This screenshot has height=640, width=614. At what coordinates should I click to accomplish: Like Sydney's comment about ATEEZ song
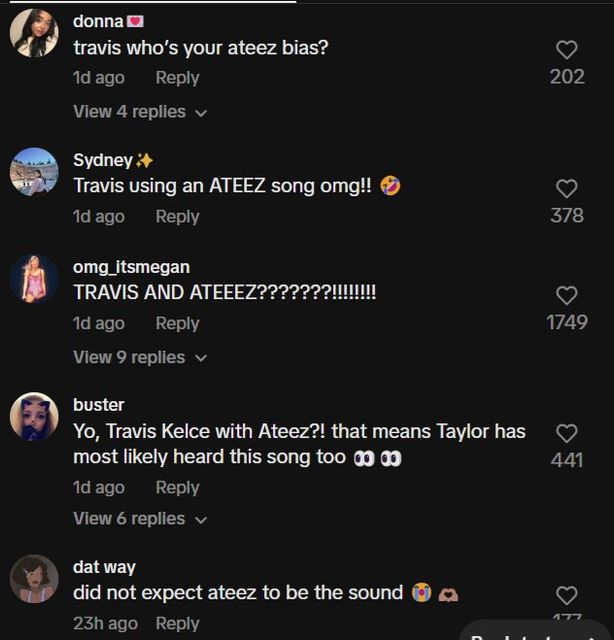click(567, 188)
